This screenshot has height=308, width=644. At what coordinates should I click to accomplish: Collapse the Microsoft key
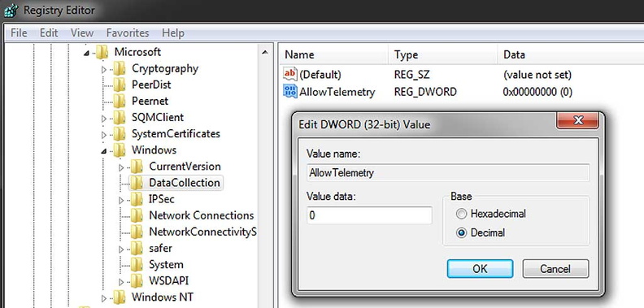[86, 53]
